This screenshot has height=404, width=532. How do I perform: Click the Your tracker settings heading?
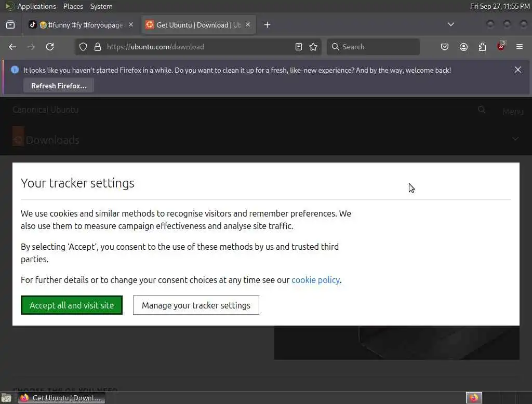point(78,183)
